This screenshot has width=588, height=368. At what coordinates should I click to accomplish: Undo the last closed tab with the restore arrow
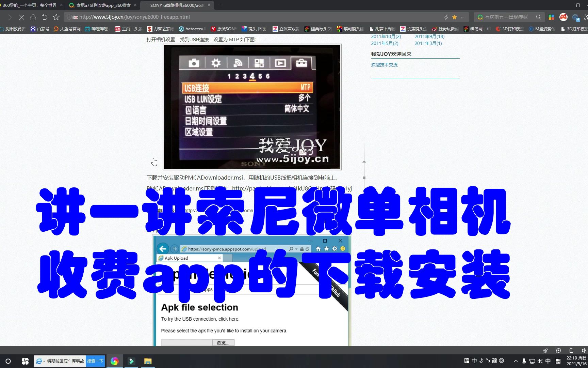click(45, 17)
